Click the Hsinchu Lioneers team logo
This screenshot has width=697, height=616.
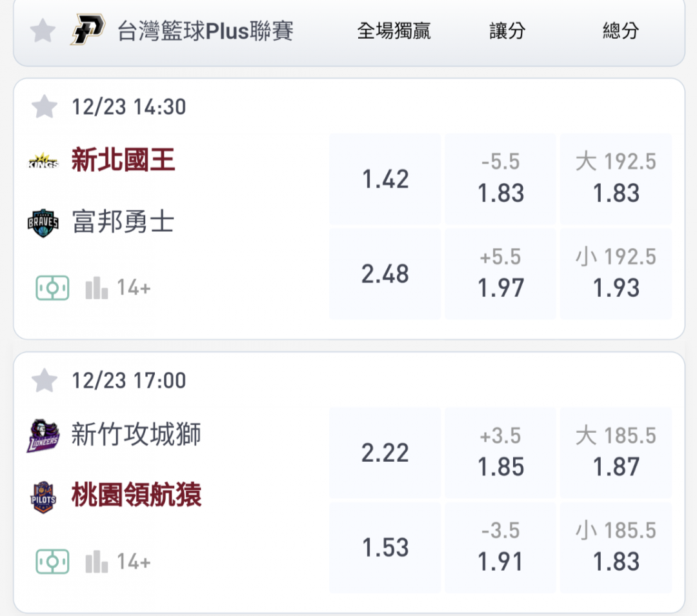(x=43, y=435)
